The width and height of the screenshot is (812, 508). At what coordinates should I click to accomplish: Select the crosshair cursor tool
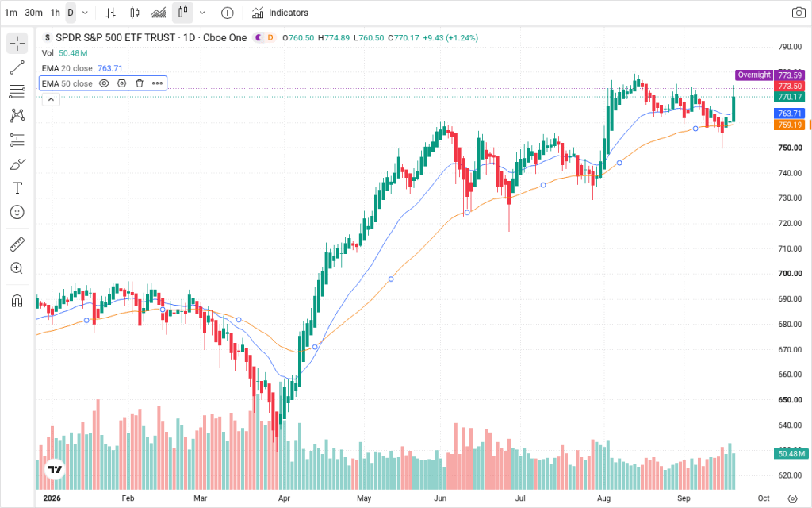click(17, 44)
